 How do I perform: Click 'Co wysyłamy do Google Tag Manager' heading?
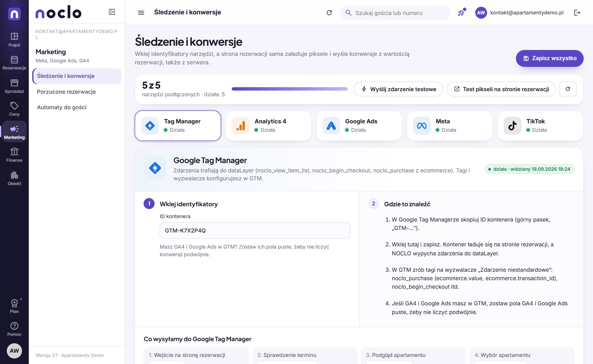197,339
